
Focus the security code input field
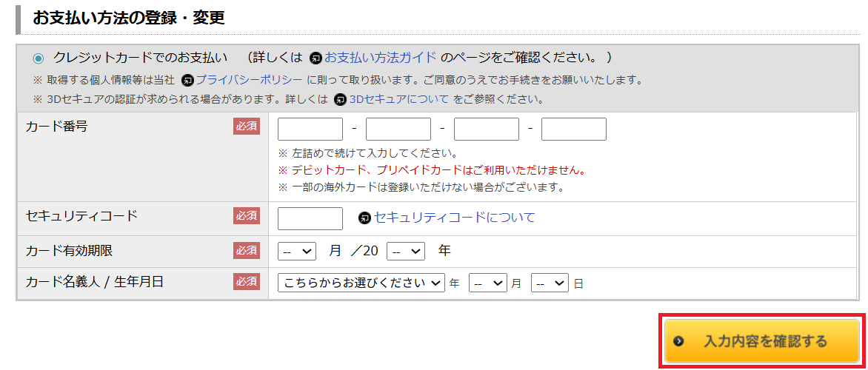pyautogui.click(x=310, y=218)
